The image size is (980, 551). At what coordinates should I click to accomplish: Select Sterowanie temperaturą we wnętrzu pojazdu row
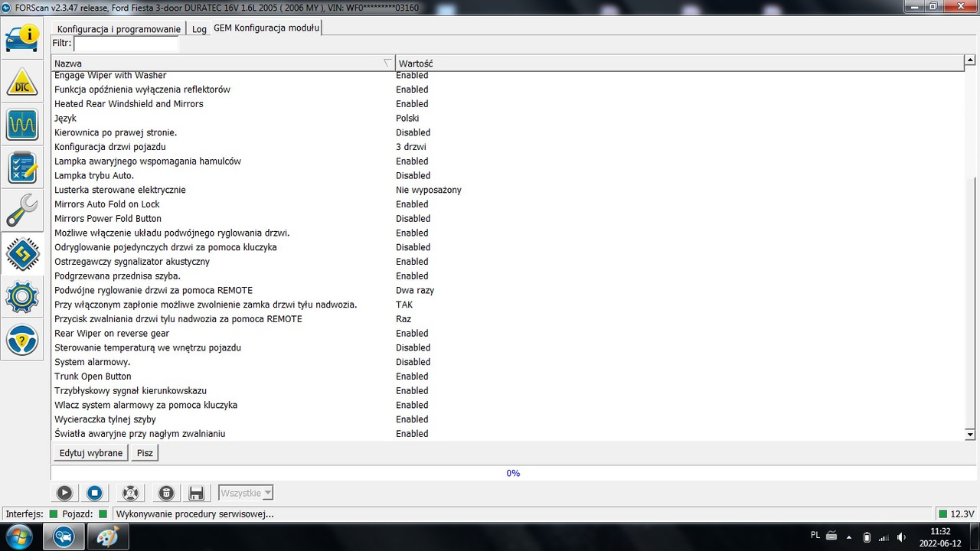click(508, 348)
